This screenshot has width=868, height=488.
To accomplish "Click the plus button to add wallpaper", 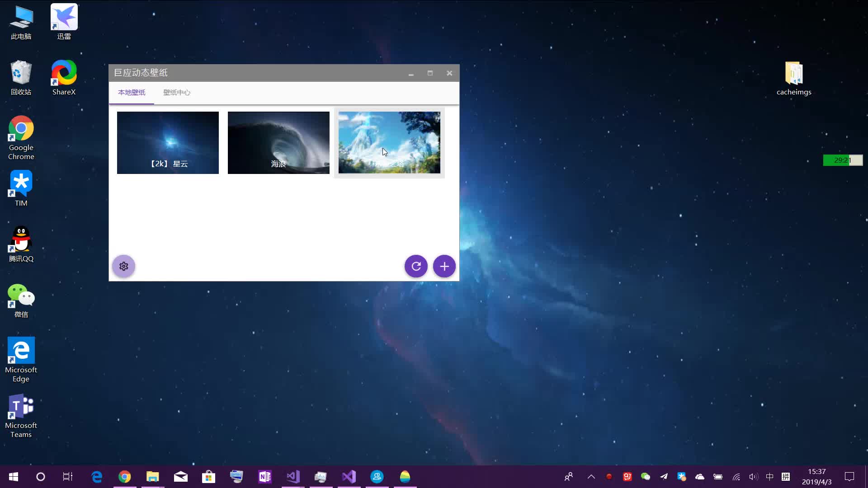I will [x=444, y=266].
